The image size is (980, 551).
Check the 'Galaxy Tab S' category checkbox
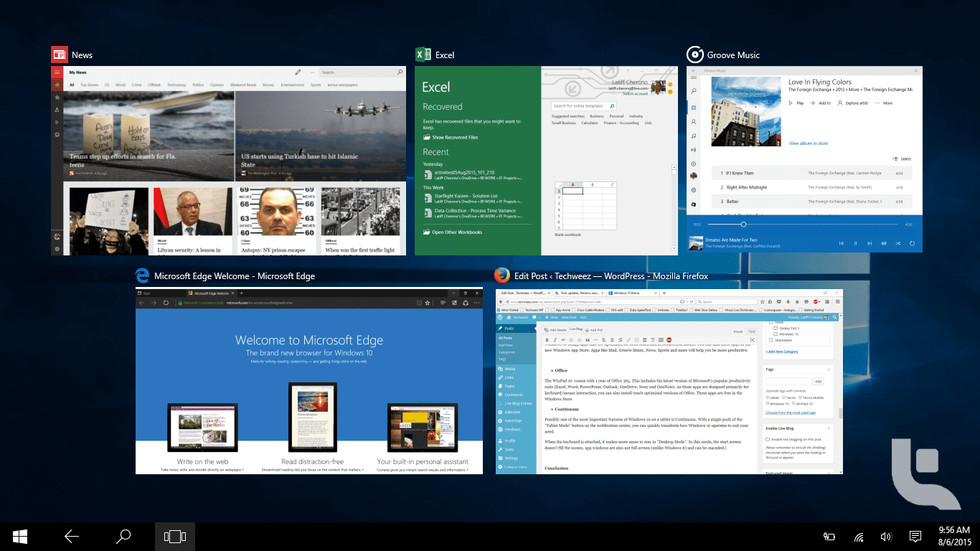coord(775,328)
